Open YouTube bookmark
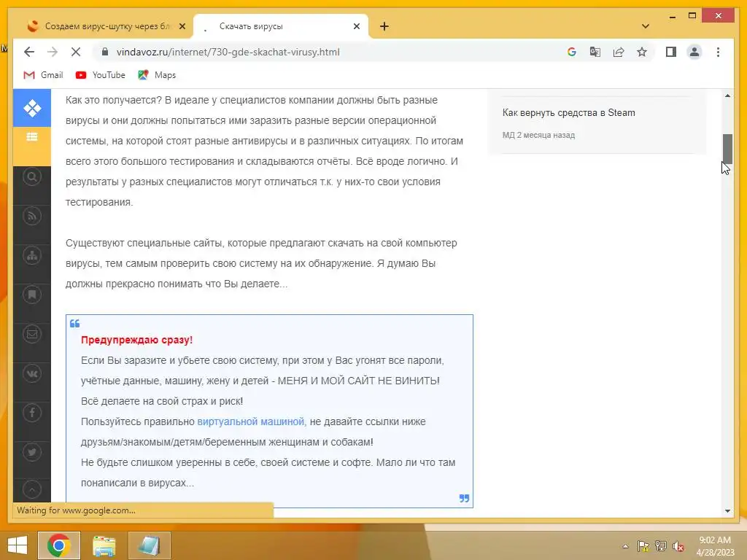Screen dimensions: 747x560 tap(101, 75)
